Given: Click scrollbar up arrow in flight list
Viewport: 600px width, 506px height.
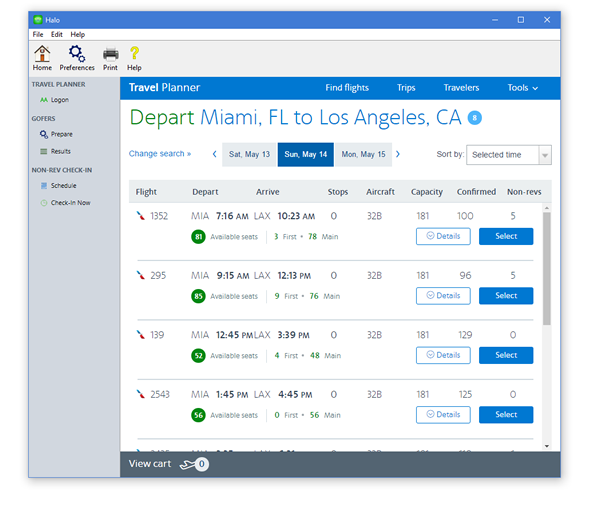Looking at the screenshot, I should tap(547, 208).
